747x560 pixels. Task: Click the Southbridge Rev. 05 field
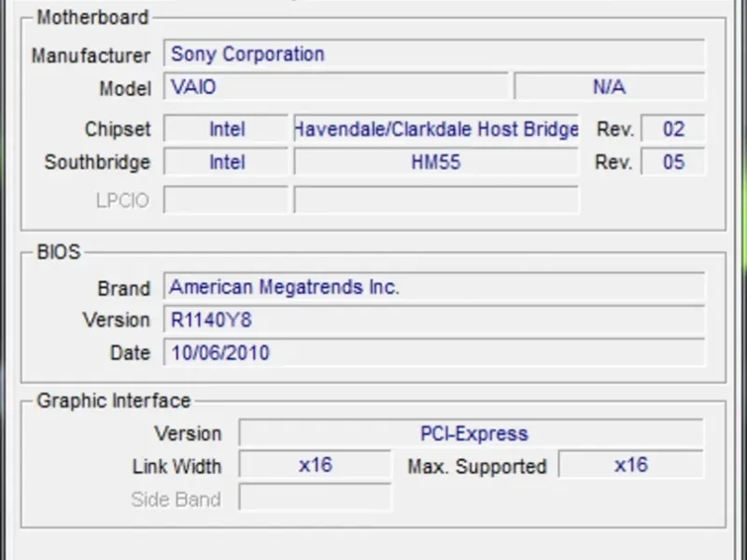(672, 162)
